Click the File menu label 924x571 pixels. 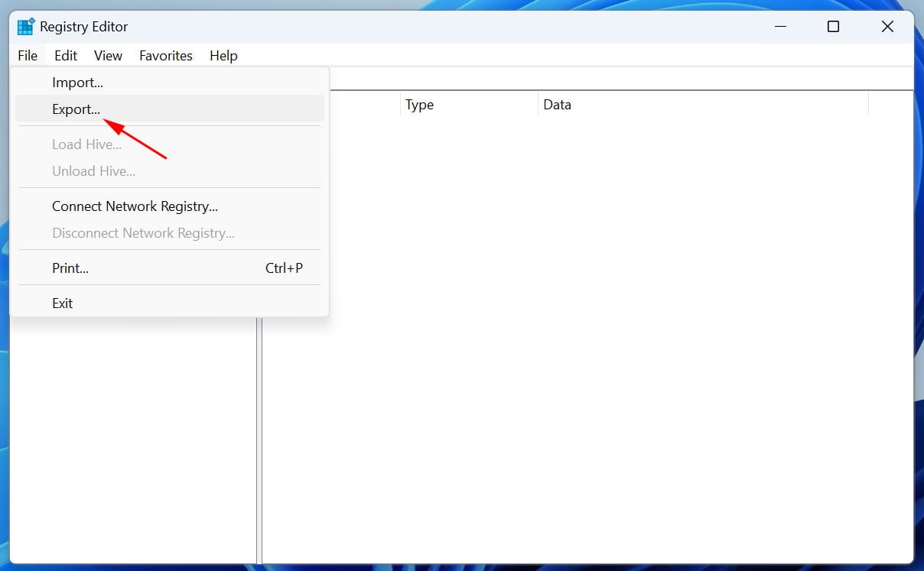tap(27, 55)
